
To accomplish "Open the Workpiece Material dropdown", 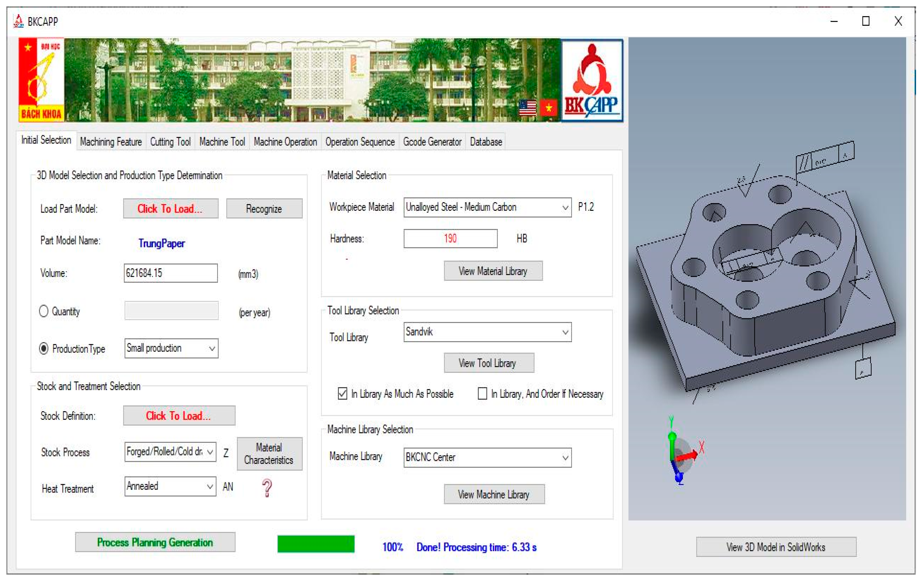I will [x=565, y=207].
